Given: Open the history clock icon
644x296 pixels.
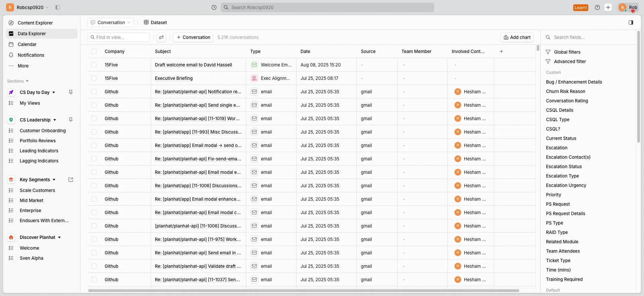Looking at the screenshot, I should tap(214, 7).
